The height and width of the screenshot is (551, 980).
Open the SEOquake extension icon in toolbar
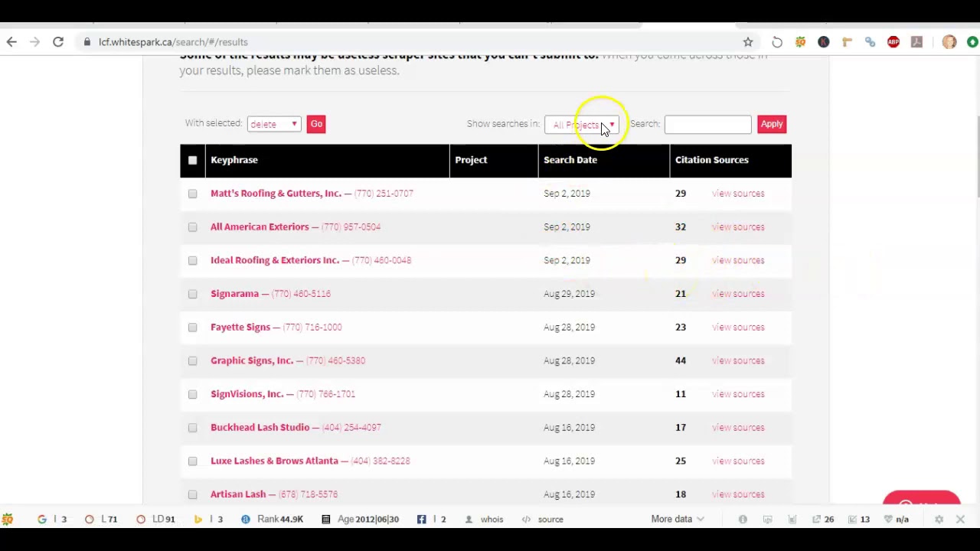pos(800,42)
